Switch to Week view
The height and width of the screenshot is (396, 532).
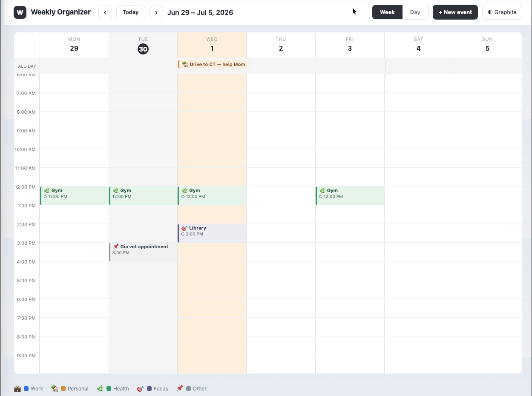(387, 12)
